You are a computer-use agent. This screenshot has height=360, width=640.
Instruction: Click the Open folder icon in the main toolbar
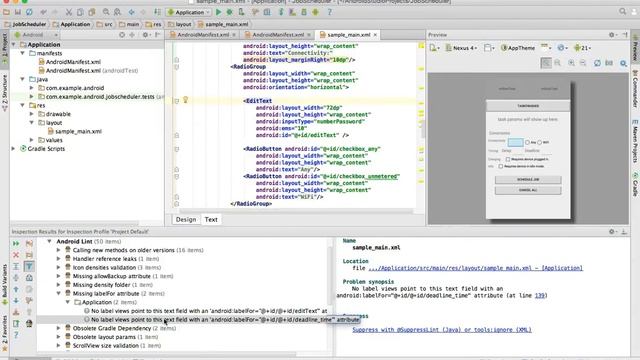(6, 12)
